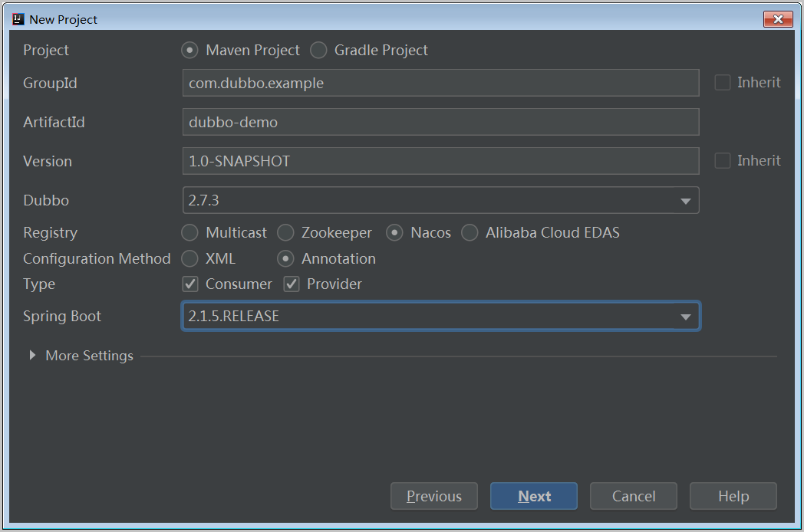Click the ArtifactId text field
Viewport: 804px width, 532px height.
tap(440, 122)
